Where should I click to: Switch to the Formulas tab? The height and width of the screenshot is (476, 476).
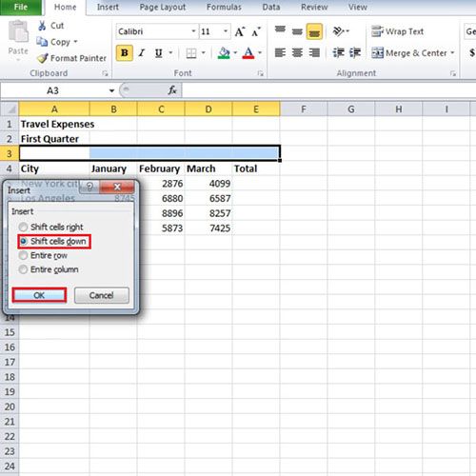[224, 7]
